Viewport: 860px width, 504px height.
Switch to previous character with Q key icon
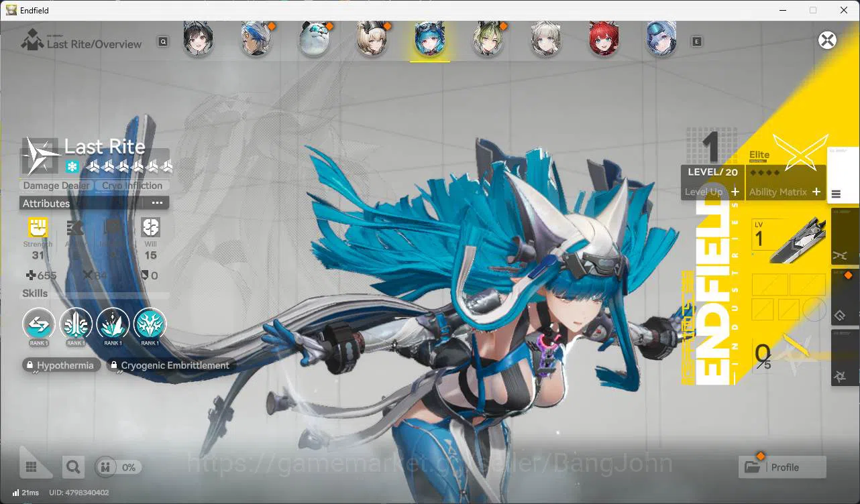pos(163,42)
